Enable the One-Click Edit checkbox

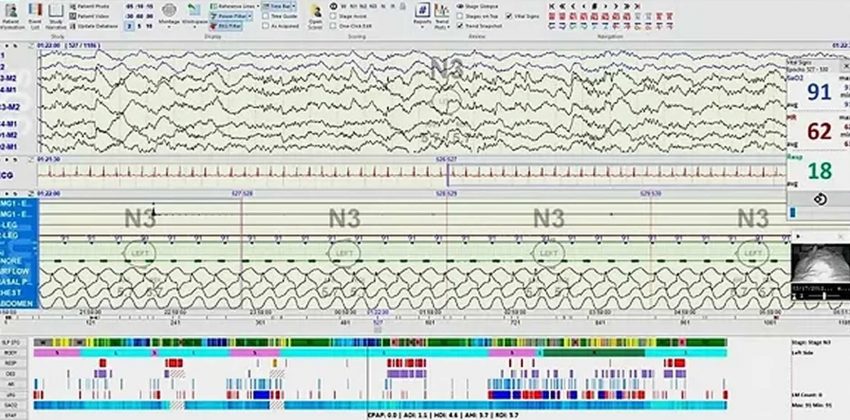pyautogui.click(x=333, y=26)
